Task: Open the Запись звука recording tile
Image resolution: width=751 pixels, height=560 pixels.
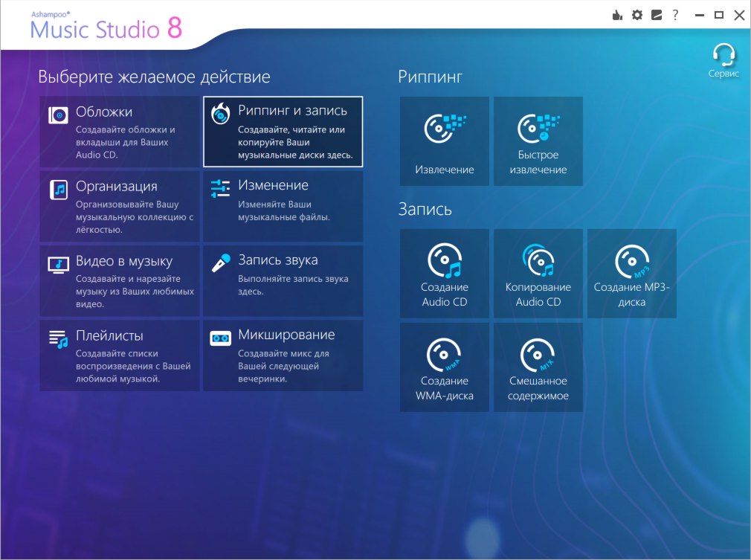Action: (x=283, y=281)
